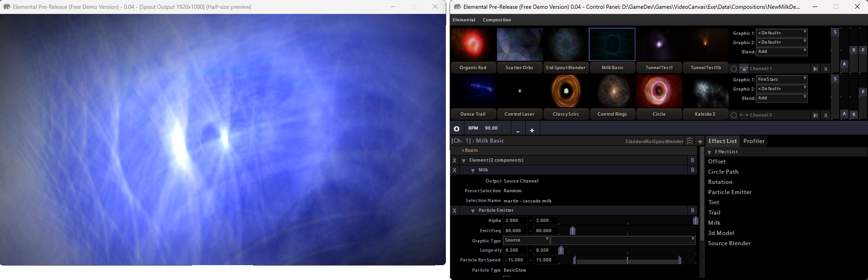Click the plus icon beside StandardRotSpoutBlender

pyautogui.click(x=700, y=141)
